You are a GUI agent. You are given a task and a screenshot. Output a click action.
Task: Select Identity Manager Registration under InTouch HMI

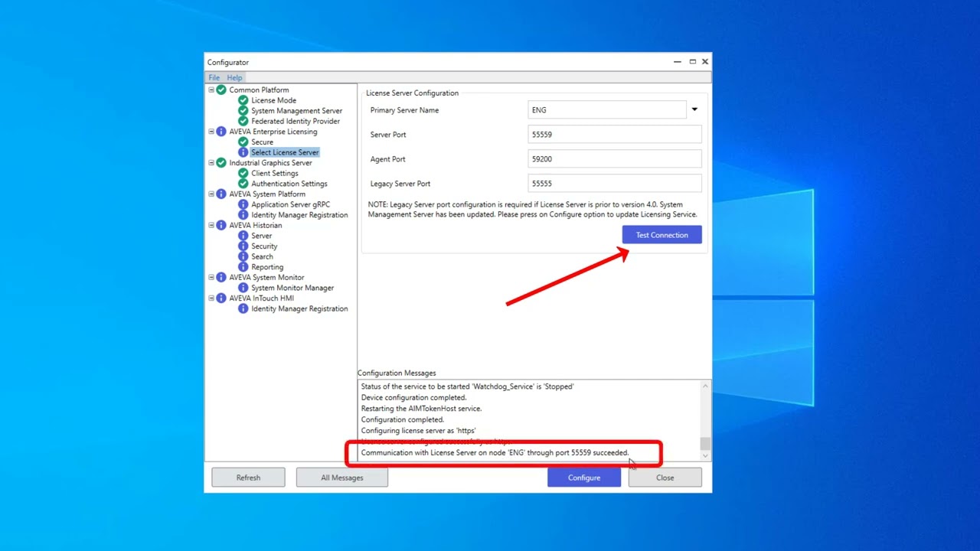(x=299, y=308)
